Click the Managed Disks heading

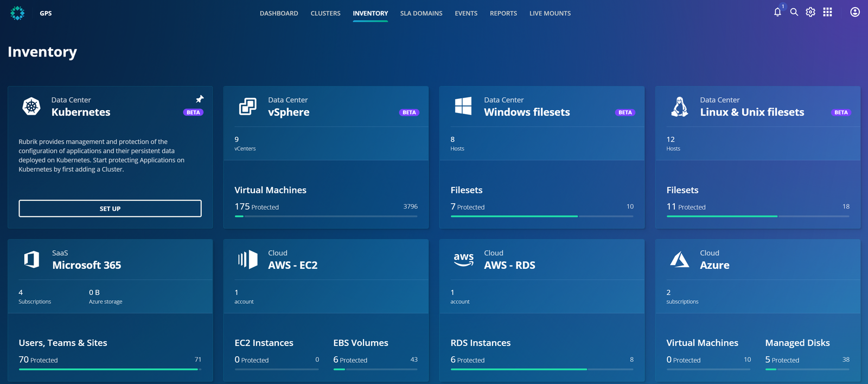click(x=797, y=343)
